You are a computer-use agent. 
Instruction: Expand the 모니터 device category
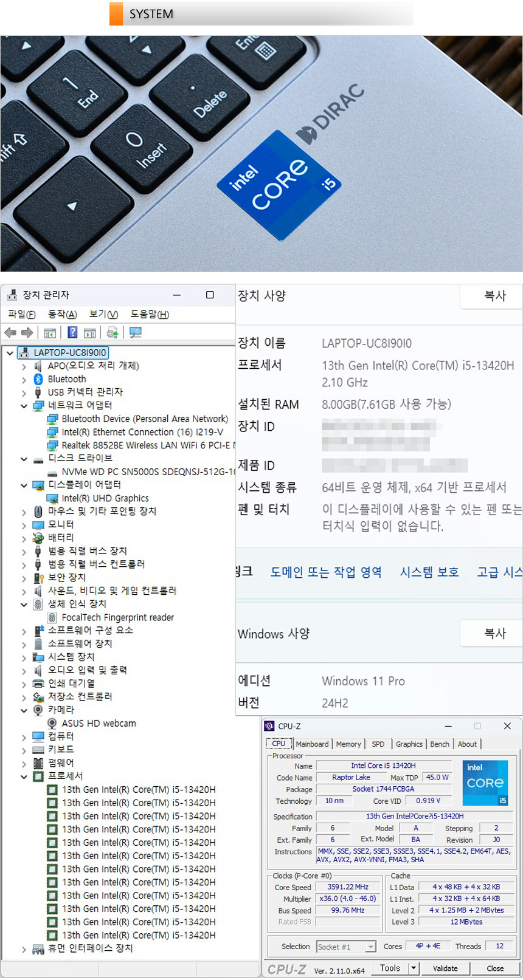point(24,525)
